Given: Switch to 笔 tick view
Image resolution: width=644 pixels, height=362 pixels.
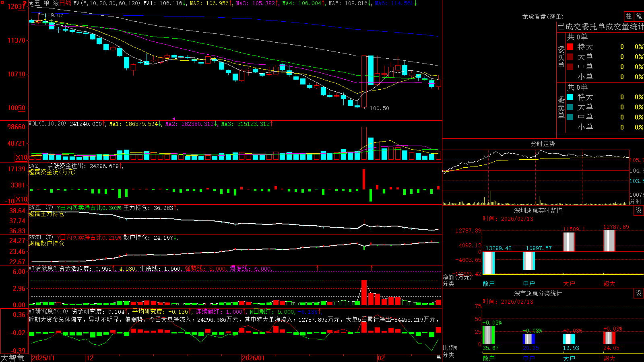Looking at the screenshot, I should pyautogui.click(x=639, y=16).
